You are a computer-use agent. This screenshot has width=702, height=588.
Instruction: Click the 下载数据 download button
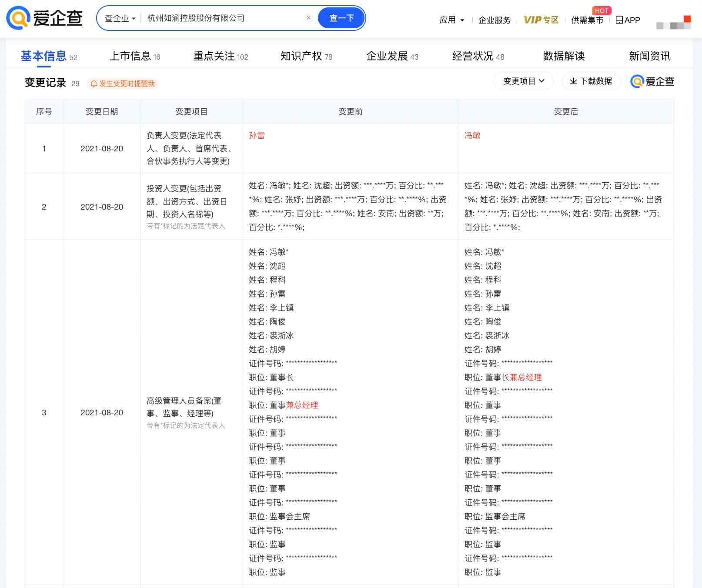pos(591,81)
